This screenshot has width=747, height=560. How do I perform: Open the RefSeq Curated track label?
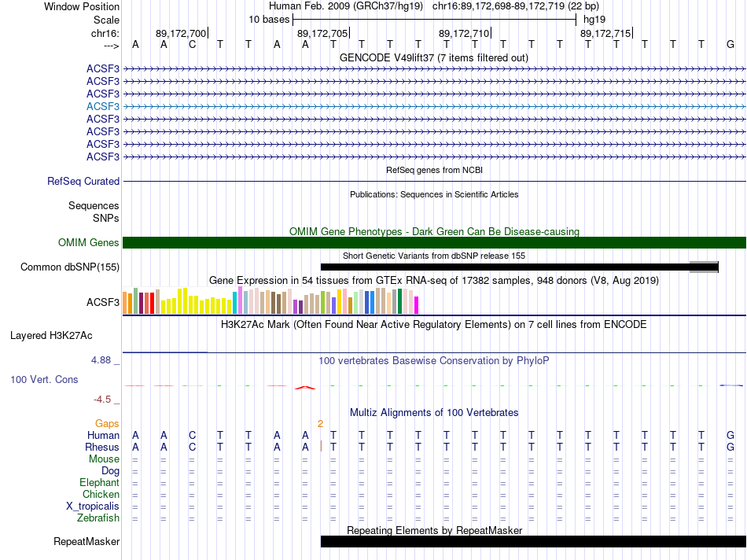tap(83, 182)
